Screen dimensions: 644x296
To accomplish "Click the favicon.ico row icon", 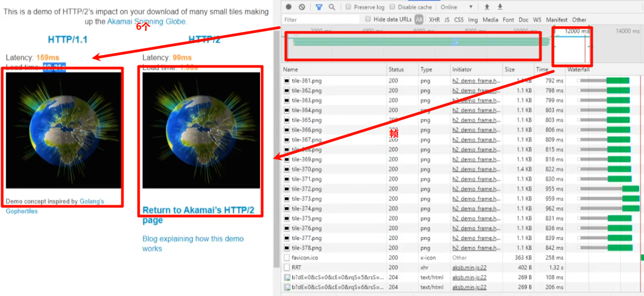I will point(287,258).
